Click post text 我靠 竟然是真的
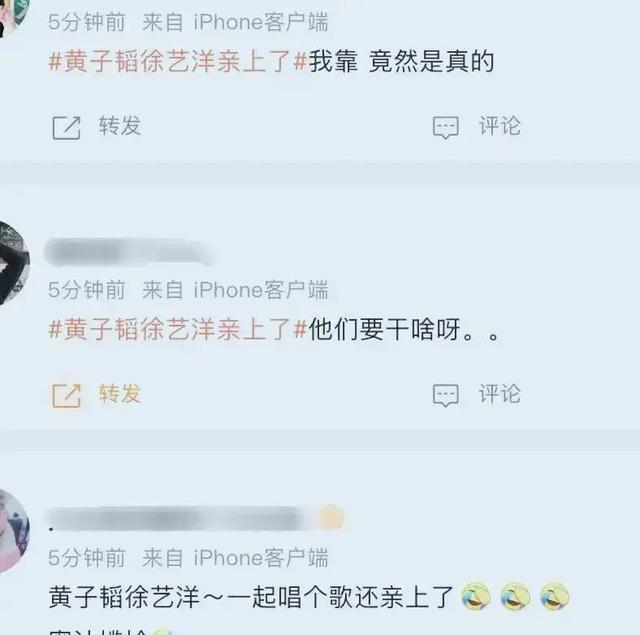Image resolution: width=640 pixels, height=635 pixels. [x=401, y=62]
